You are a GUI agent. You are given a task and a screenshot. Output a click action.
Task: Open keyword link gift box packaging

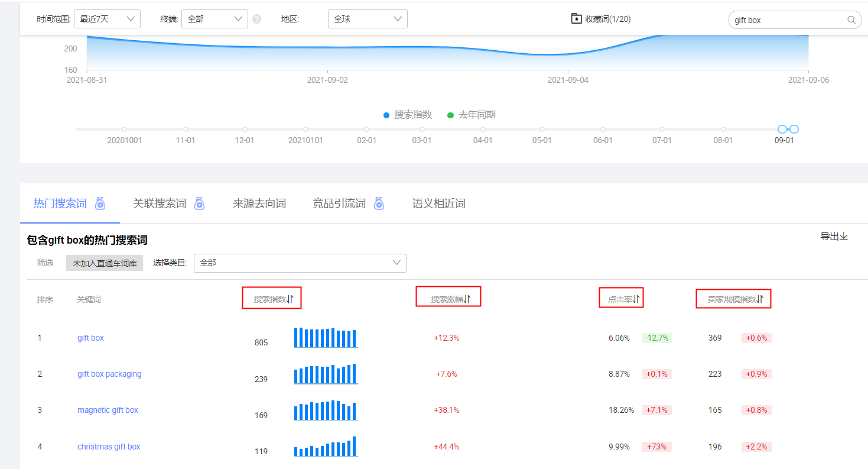click(x=109, y=374)
